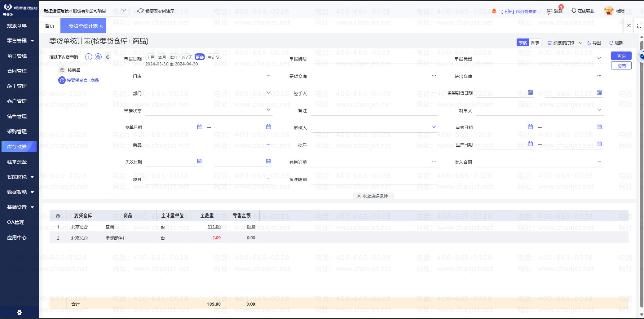The image size is (644, 319).
Task: Select the 本月 date range
Action: point(162,57)
